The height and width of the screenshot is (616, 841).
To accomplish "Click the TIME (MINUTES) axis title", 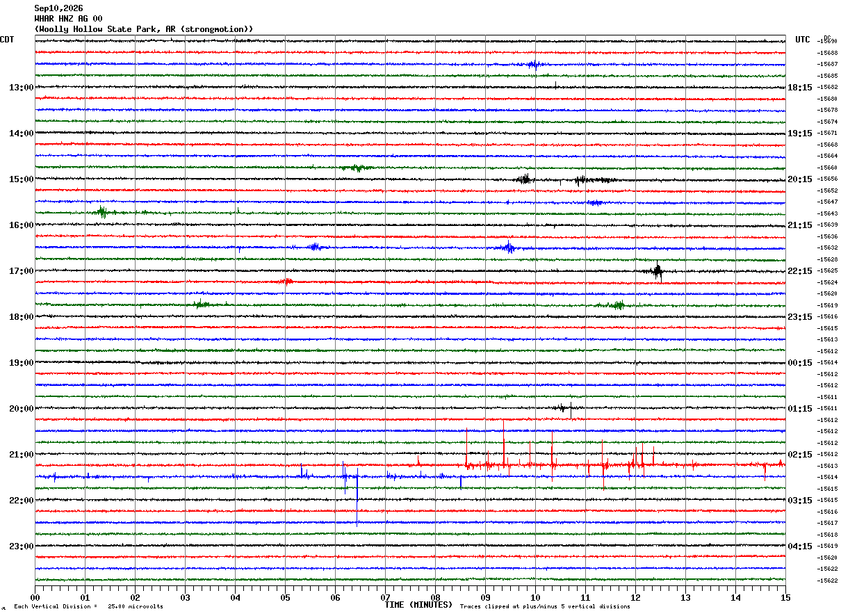I will tap(418, 605).
